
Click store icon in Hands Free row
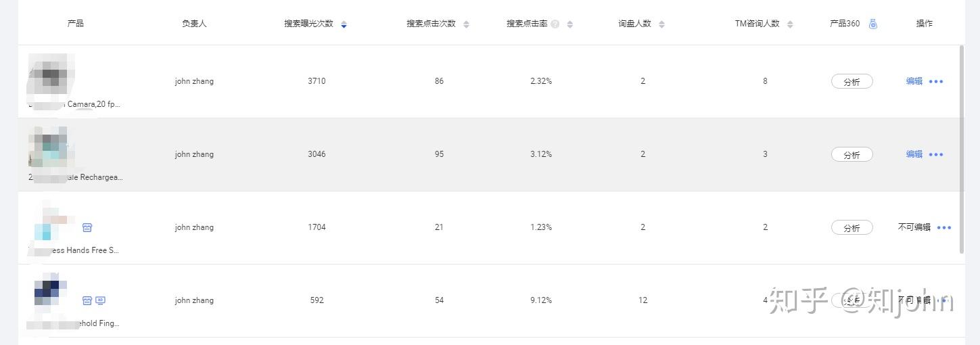pos(87,227)
